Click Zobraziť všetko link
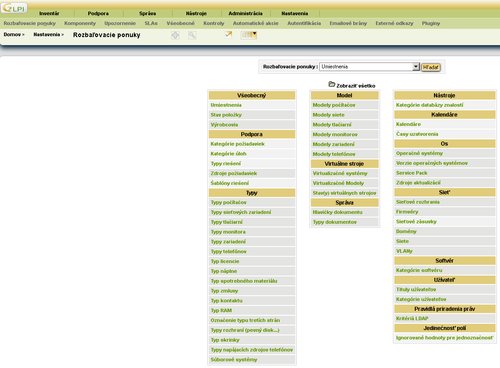The width and height of the screenshot is (500, 368). 356,86
